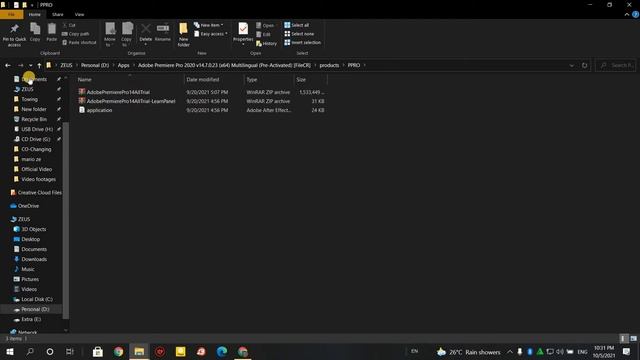Sort by the Type column header
The height and width of the screenshot is (360, 640).
269,80
